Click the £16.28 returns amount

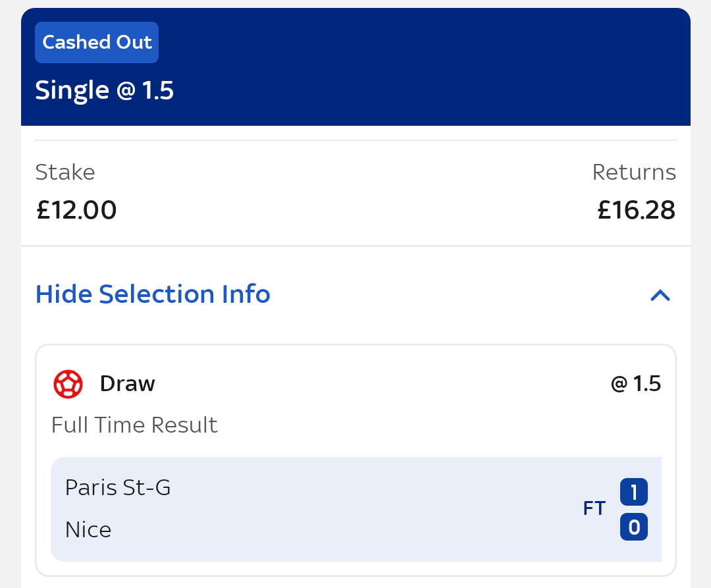[636, 210]
